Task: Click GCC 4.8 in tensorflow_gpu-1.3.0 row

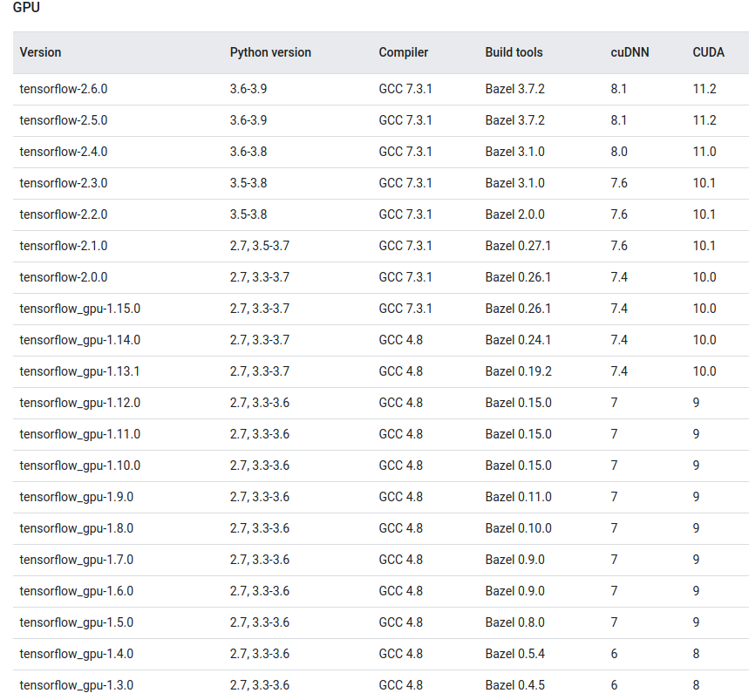Action: (401, 685)
